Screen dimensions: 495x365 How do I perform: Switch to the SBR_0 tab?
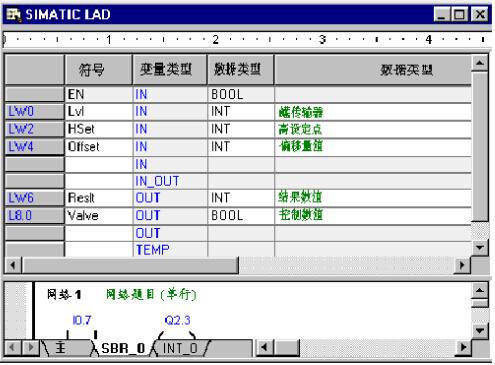coord(123,348)
